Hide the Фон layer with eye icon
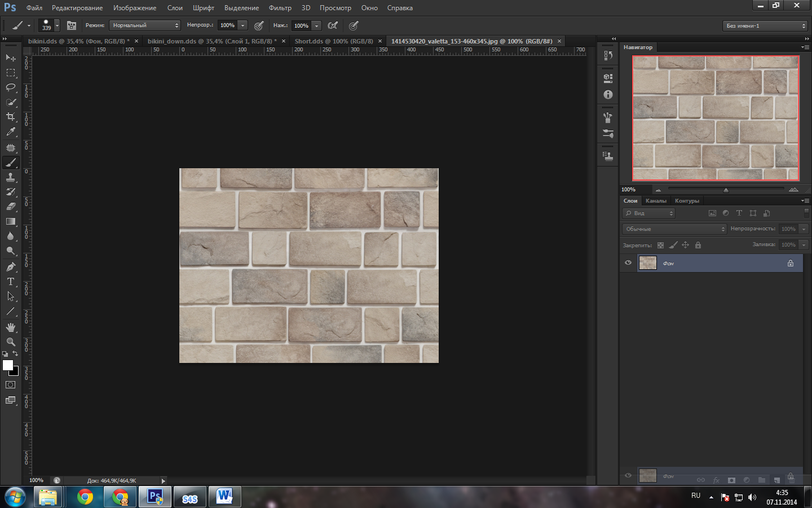The width and height of the screenshot is (812, 508). click(628, 263)
